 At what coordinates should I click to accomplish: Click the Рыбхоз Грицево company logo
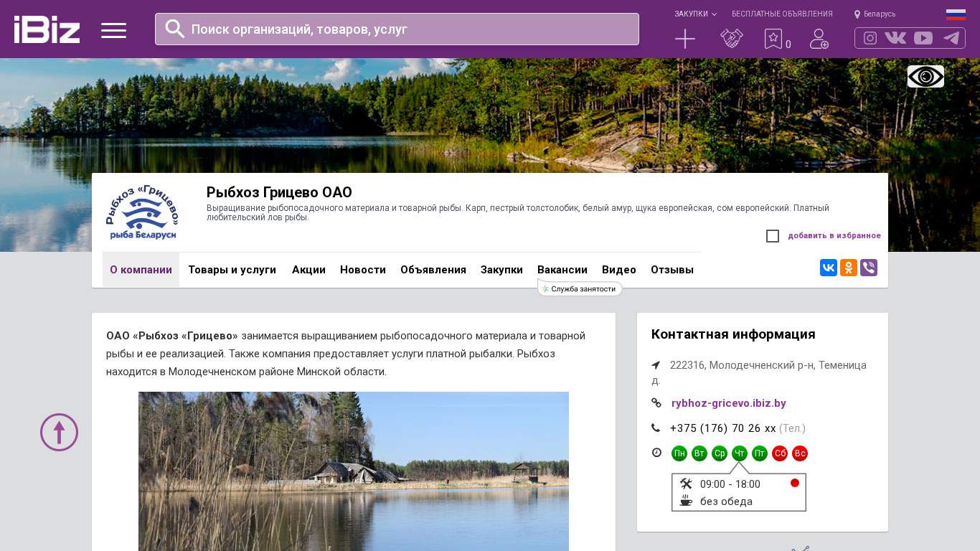[x=142, y=212]
